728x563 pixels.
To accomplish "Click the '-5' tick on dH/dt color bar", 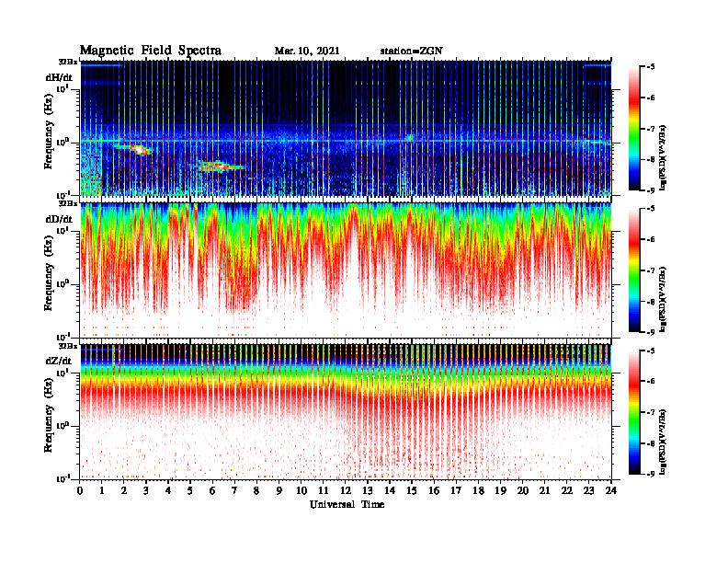I will coord(650,66).
